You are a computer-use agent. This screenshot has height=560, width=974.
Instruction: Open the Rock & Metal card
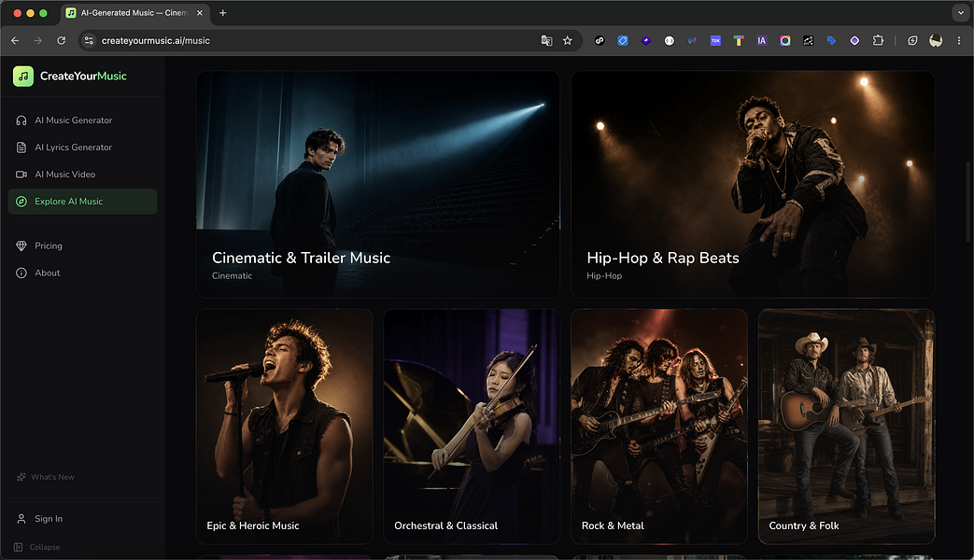(659, 427)
